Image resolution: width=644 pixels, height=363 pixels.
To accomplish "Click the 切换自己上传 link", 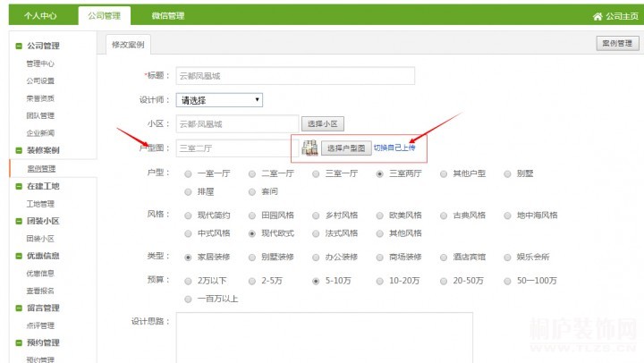I will pos(394,148).
